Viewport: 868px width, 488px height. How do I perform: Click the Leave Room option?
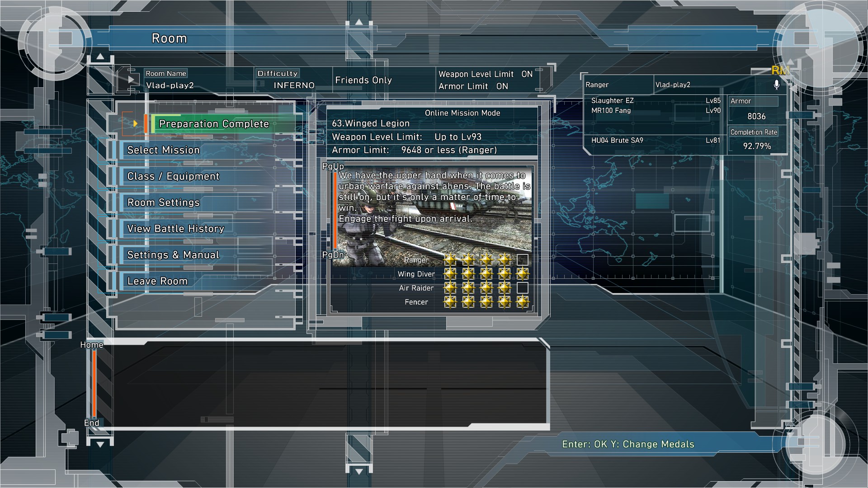(157, 281)
